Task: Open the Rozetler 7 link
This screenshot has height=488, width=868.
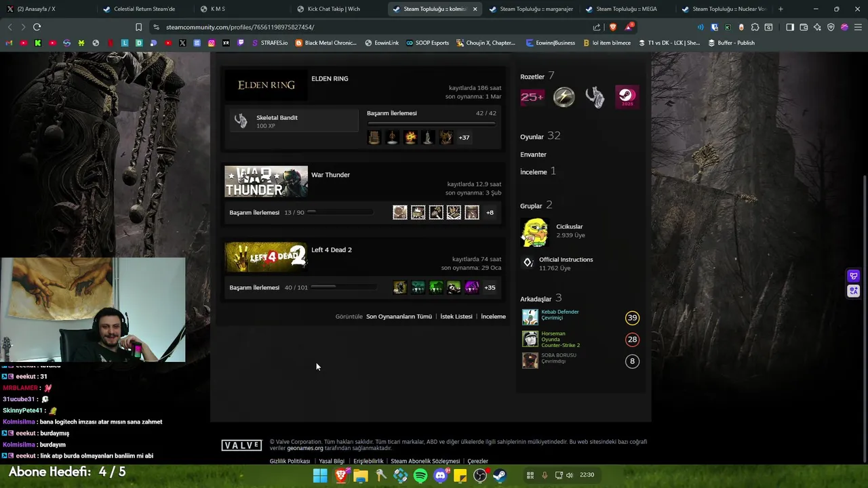Action: [x=537, y=76]
